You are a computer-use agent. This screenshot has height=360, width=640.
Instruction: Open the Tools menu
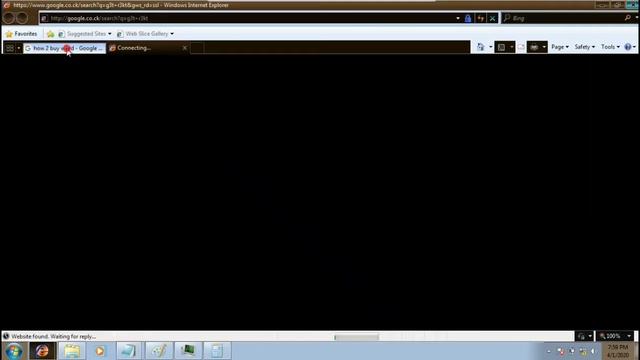coord(610,47)
